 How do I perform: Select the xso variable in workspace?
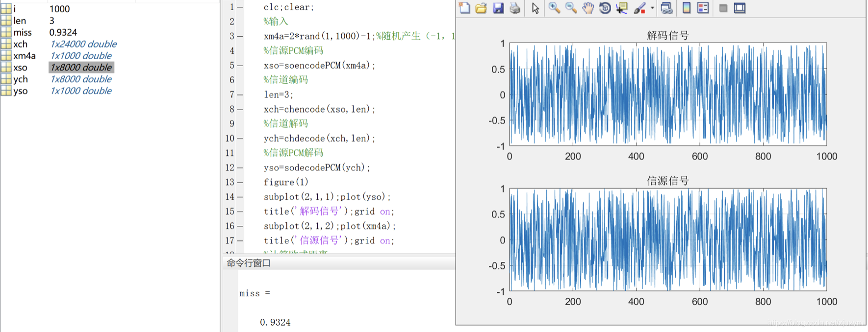pyautogui.click(x=21, y=68)
